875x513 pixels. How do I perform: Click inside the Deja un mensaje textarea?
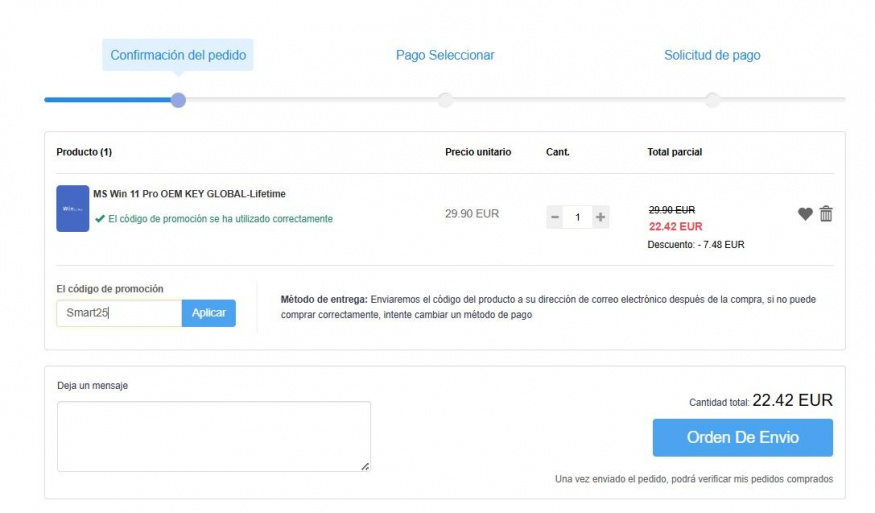(x=214, y=437)
